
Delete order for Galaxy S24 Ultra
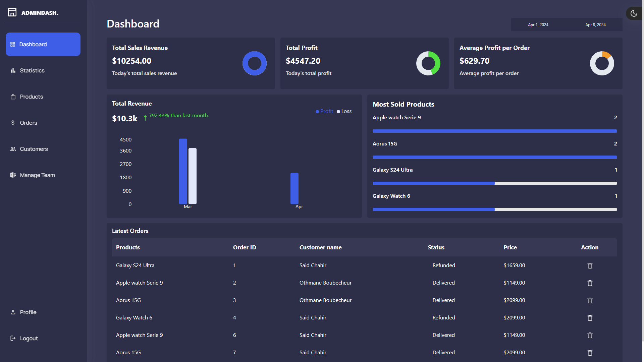(590, 265)
